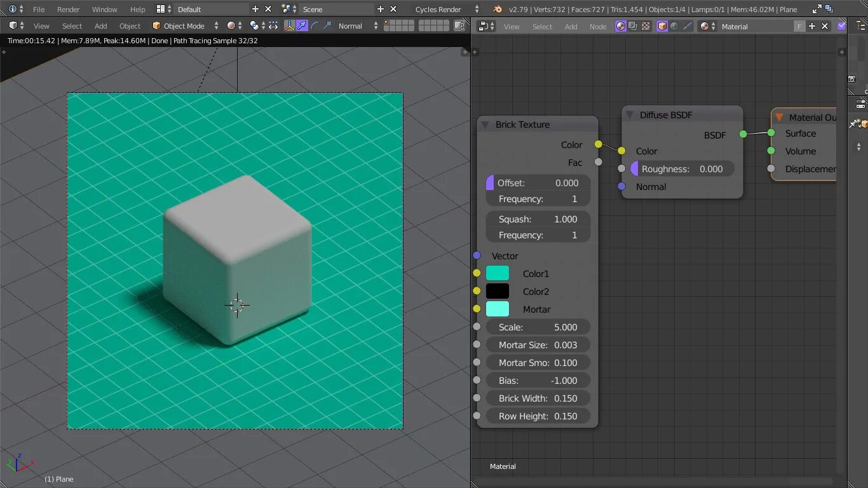Create a new material with the plus button
Viewport: 868px width, 488px height.
(812, 25)
